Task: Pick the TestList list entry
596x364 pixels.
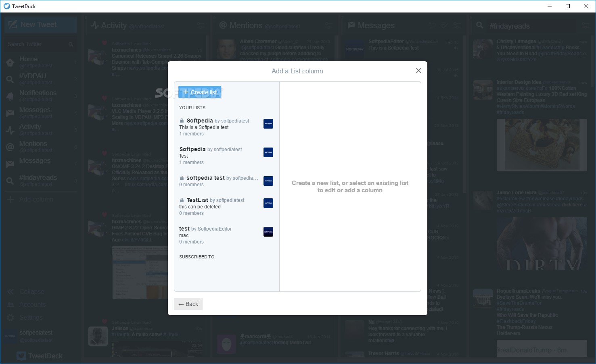Action: tap(226, 206)
